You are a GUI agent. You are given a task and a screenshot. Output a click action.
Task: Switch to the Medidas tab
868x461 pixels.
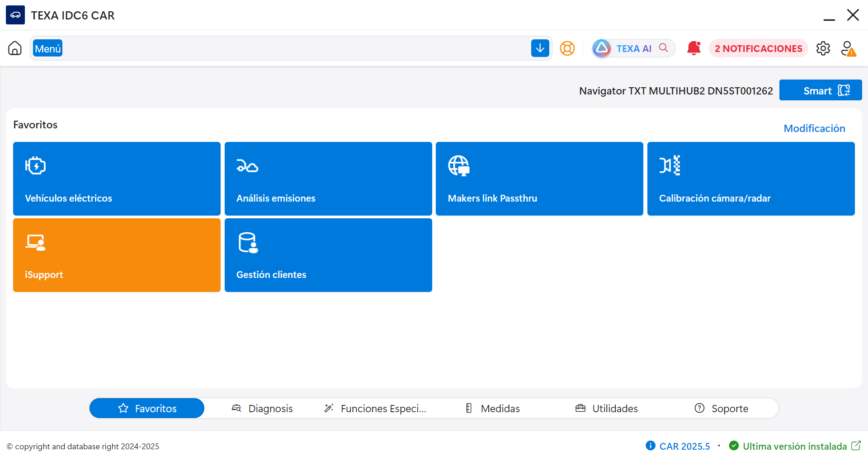coord(492,408)
